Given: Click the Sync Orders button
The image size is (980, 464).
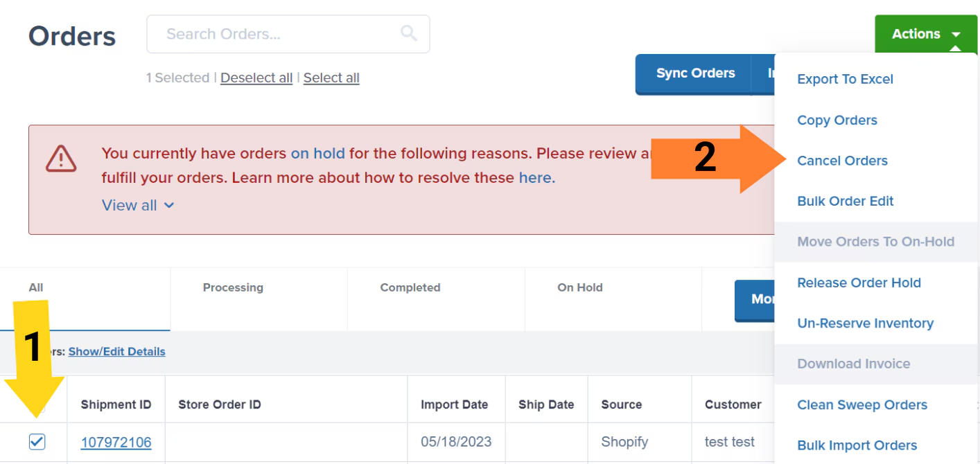Looking at the screenshot, I should pyautogui.click(x=694, y=73).
